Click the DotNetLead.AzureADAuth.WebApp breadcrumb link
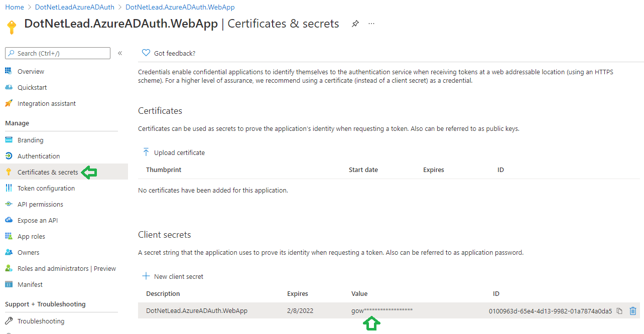The width and height of the screenshot is (644, 334). (x=180, y=8)
